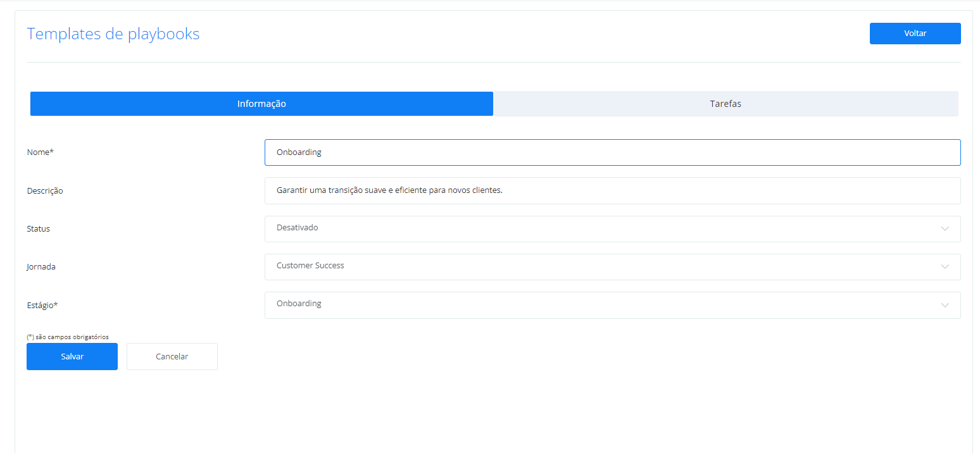Click the chevron arrow of the Estágio field
This screenshot has width=980, height=453.
(945, 305)
